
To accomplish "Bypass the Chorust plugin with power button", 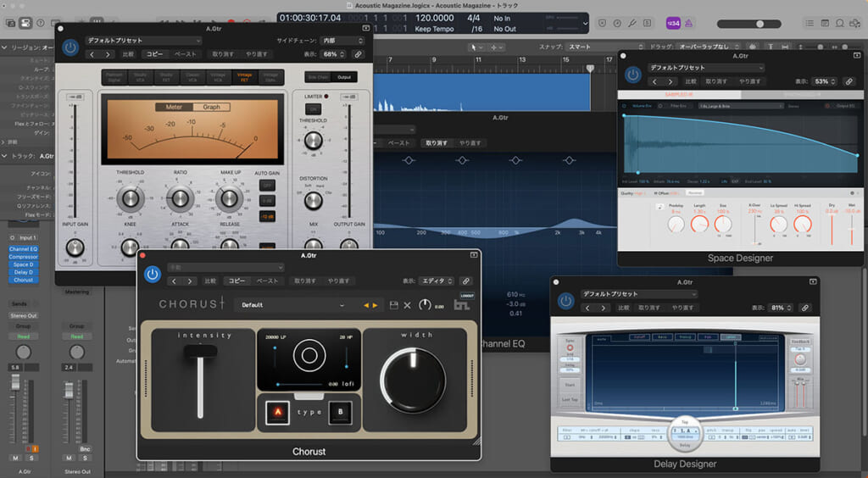I will click(x=153, y=274).
